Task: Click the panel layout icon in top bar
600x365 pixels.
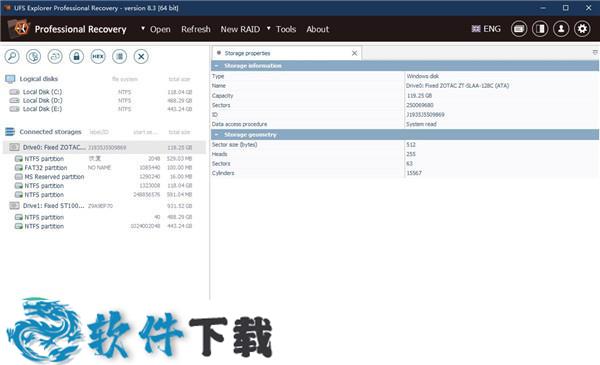Action: 540,29
